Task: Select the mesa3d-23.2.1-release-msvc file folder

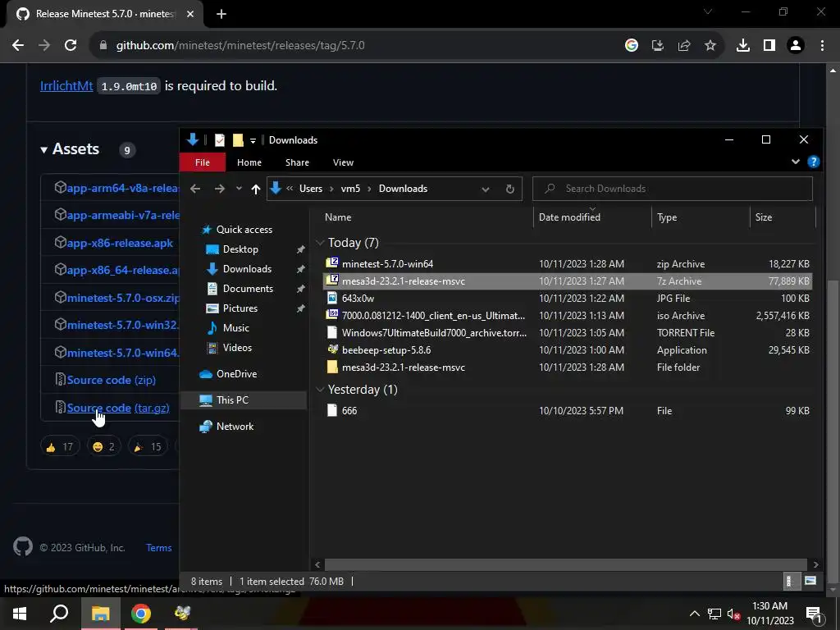Action: (568, 367)
